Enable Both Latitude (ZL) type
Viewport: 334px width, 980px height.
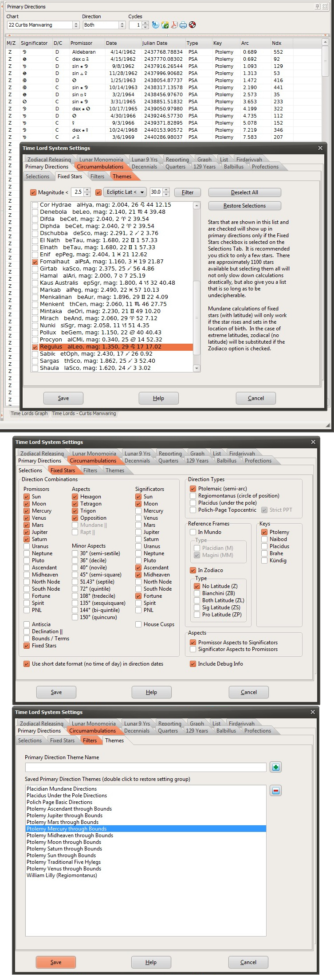(x=197, y=600)
